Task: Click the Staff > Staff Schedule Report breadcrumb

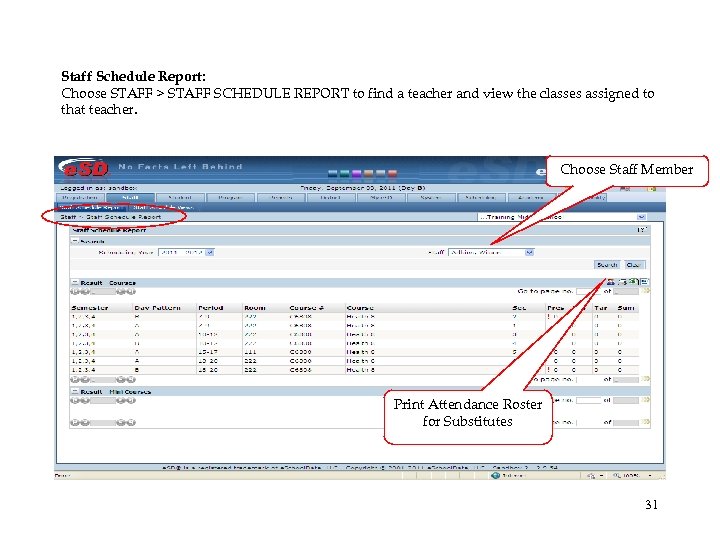Action: coord(111,217)
